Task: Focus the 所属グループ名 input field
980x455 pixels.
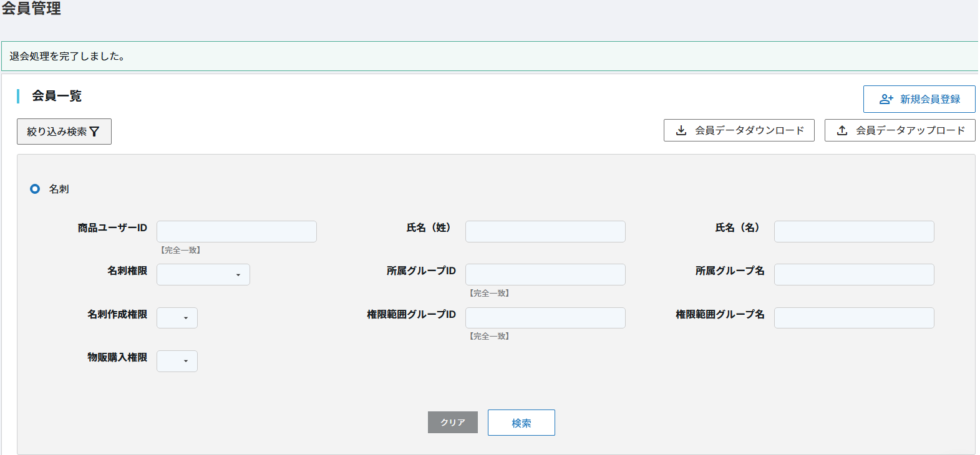Action: pos(854,275)
